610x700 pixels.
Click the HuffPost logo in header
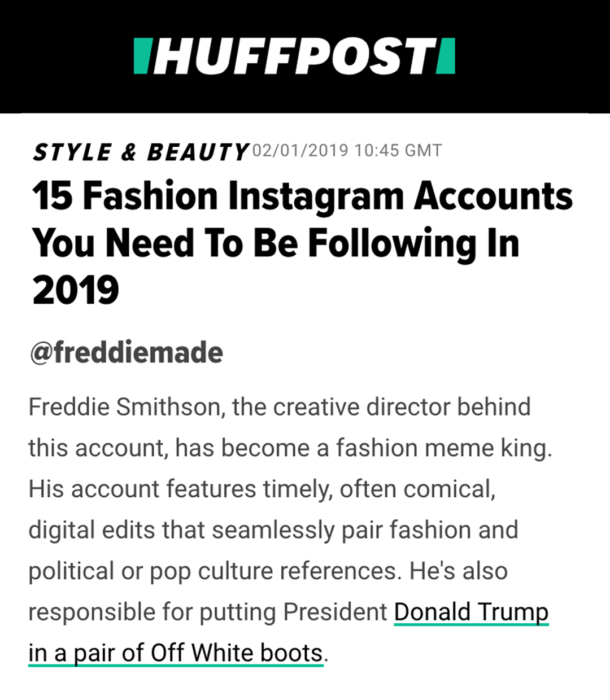click(x=294, y=56)
